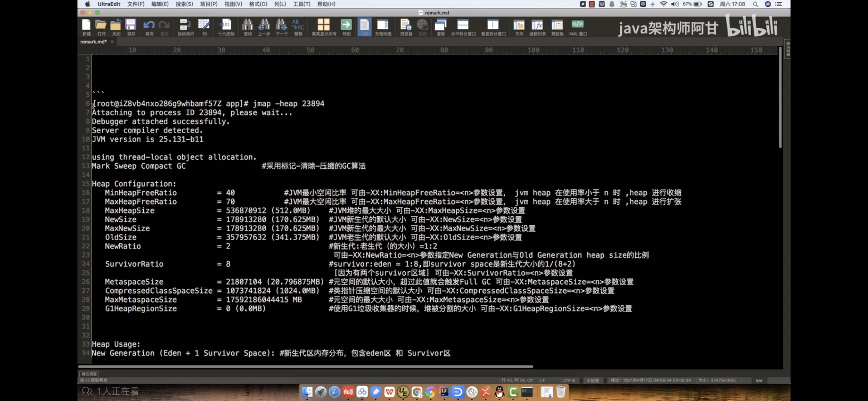Screen dimensions: 868x401
Task: Click the MaxHeapSize line in editor
Action: point(315,210)
